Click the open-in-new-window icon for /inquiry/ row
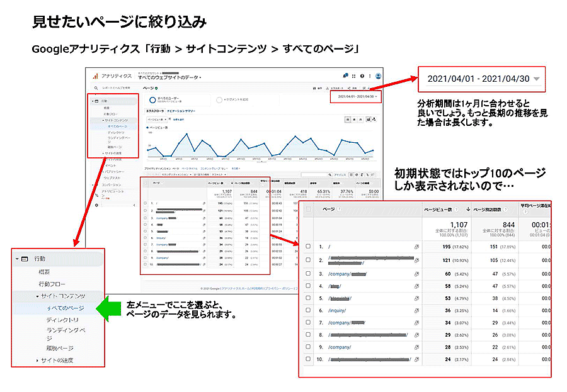This screenshot has width=567, height=392. pyautogui.click(x=416, y=310)
